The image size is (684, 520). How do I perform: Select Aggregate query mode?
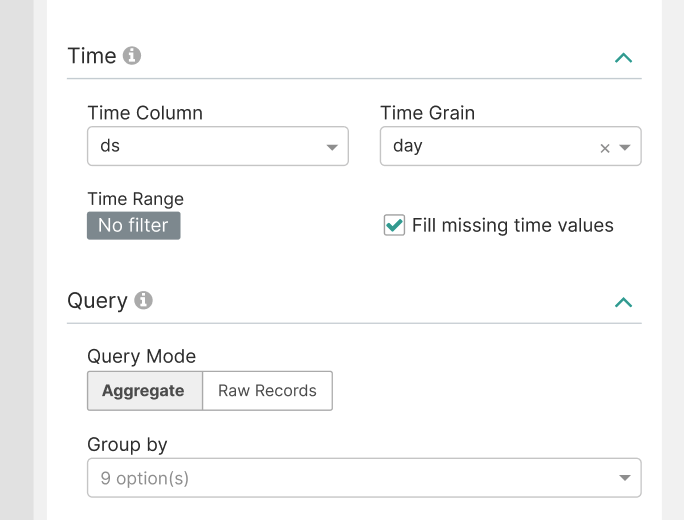pyautogui.click(x=144, y=391)
